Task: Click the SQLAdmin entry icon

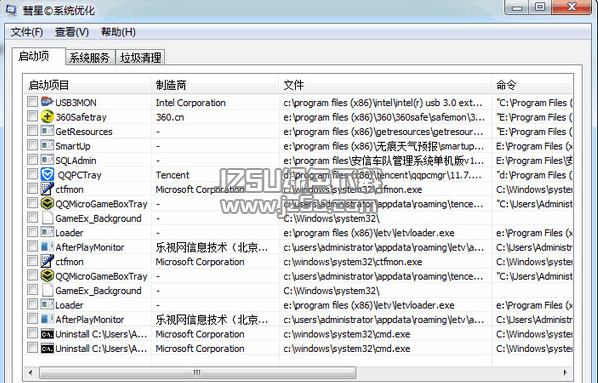Action: (47, 160)
